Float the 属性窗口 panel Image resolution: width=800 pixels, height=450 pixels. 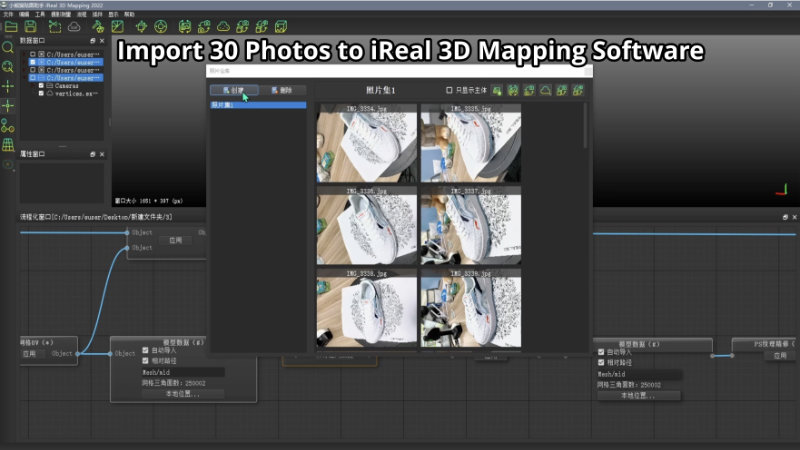tap(92, 154)
